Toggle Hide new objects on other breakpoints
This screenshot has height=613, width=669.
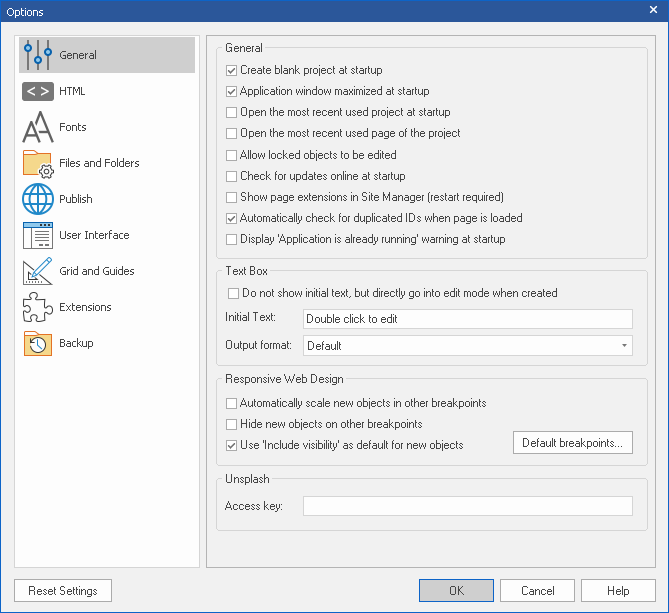point(232,425)
